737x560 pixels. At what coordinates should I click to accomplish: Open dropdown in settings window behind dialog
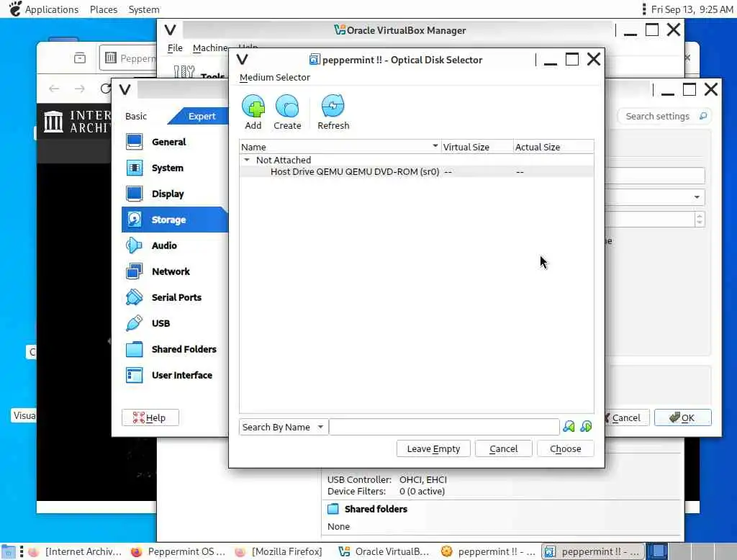tap(697, 197)
